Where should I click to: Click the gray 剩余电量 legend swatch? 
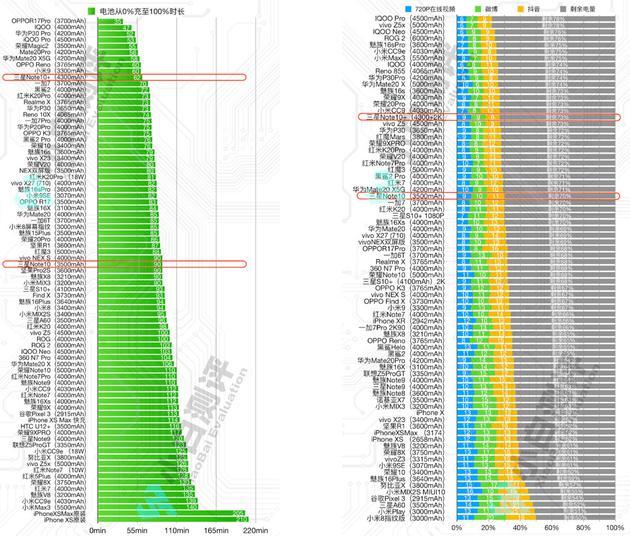[563, 9]
